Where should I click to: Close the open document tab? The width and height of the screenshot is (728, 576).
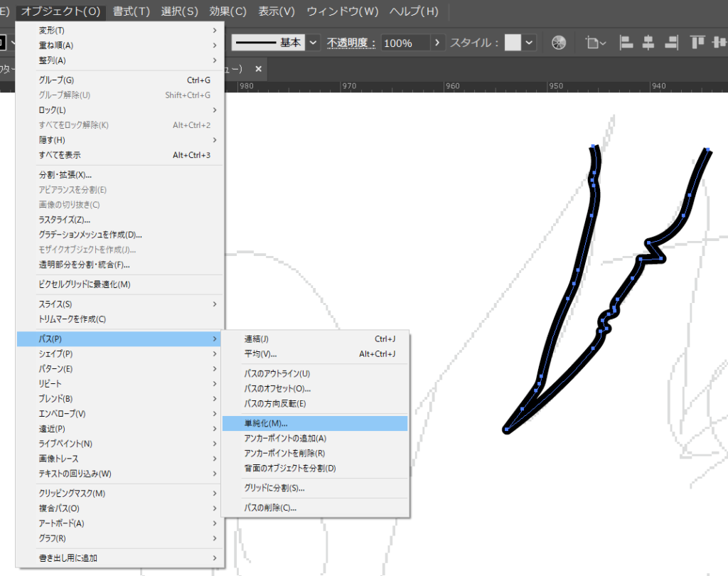click(x=259, y=69)
